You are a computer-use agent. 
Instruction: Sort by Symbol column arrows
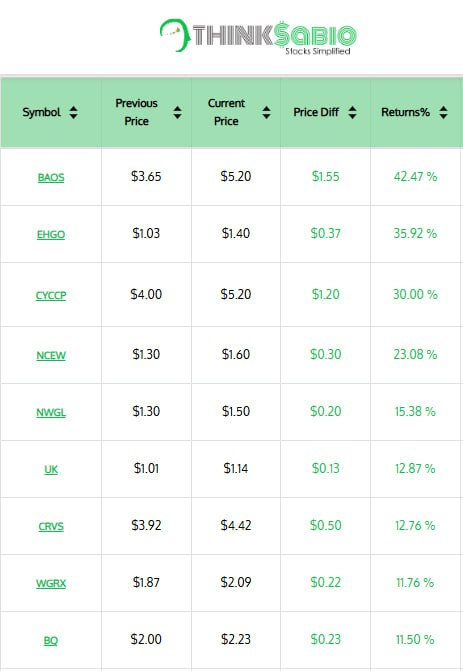point(74,113)
